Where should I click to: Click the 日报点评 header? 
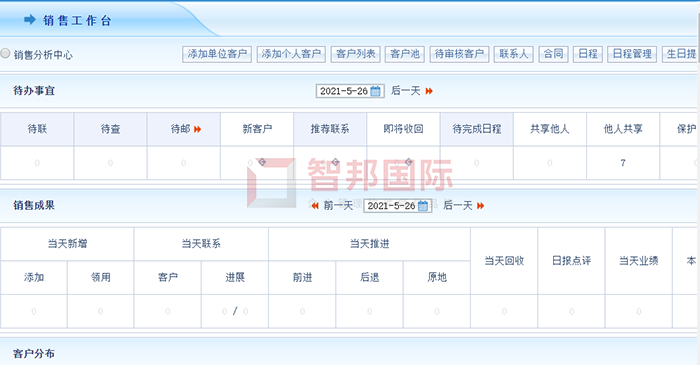tap(571, 261)
